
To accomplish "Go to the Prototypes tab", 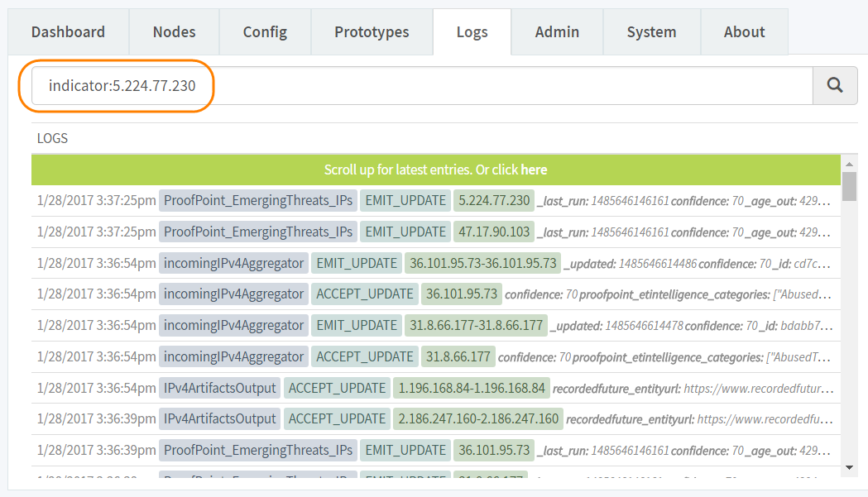I will (x=372, y=32).
